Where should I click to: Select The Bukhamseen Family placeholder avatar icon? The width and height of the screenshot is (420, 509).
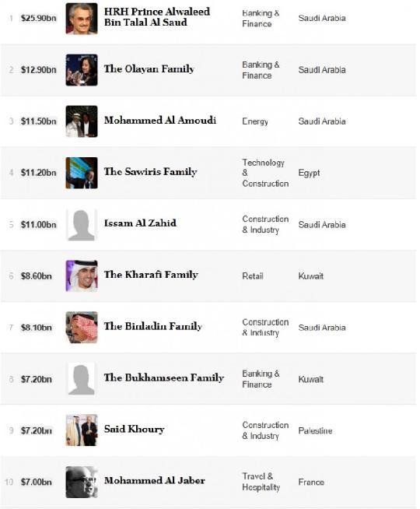(x=82, y=379)
